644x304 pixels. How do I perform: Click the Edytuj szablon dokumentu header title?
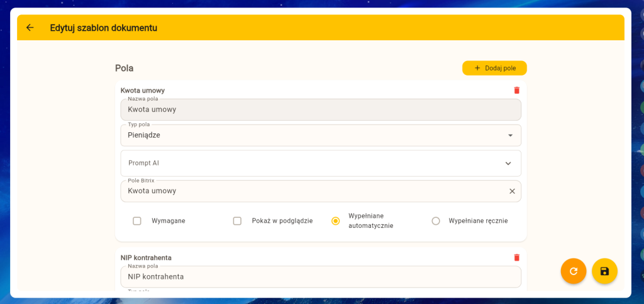[104, 28]
